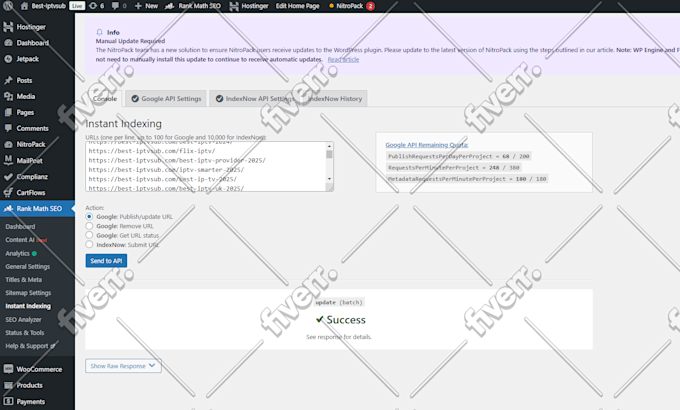Select IndexNow: Submit URL radio
The image size is (680, 410).
tap(89, 244)
